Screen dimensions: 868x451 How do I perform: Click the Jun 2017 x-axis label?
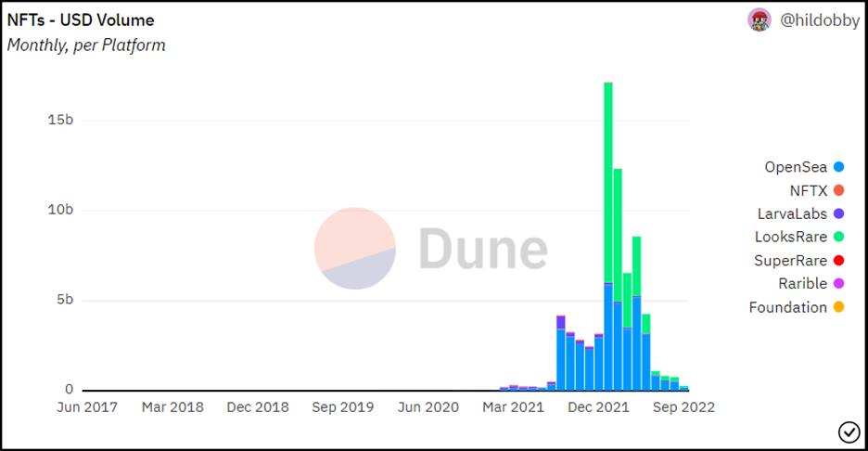pos(87,407)
